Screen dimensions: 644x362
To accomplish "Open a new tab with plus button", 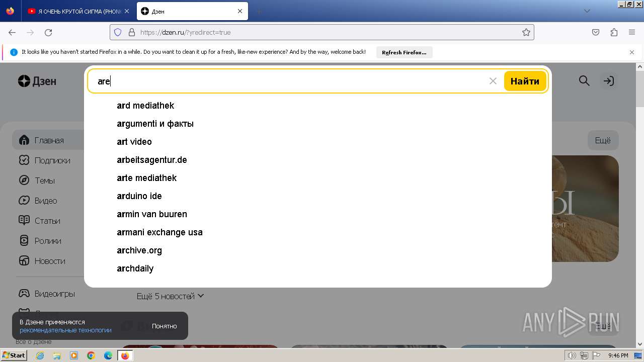I will 259,11.
